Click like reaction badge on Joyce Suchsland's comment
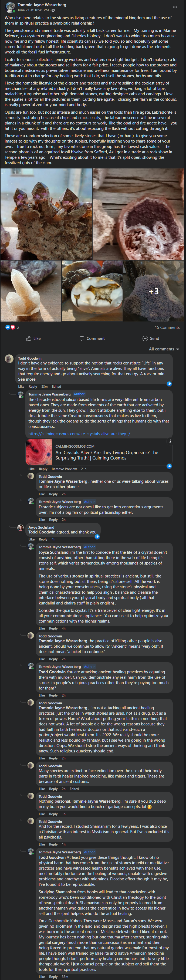 pyautogui.click(x=97, y=536)
